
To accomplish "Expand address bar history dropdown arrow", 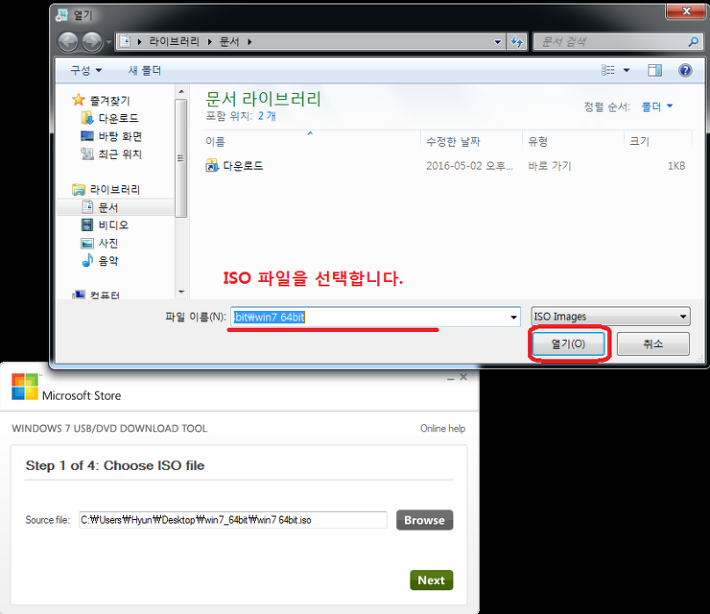I will [x=498, y=42].
